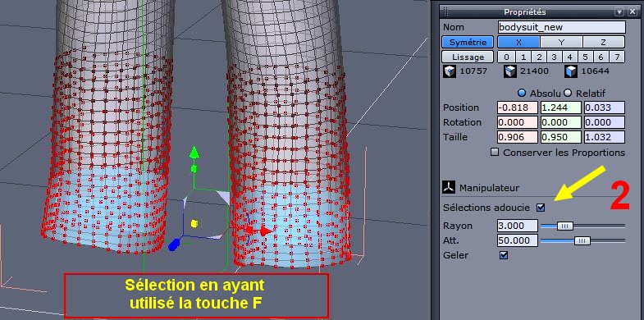The width and height of the screenshot is (644, 320).
Task: Select the Relatif radio button
Action: pyautogui.click(x=569, y=94)
